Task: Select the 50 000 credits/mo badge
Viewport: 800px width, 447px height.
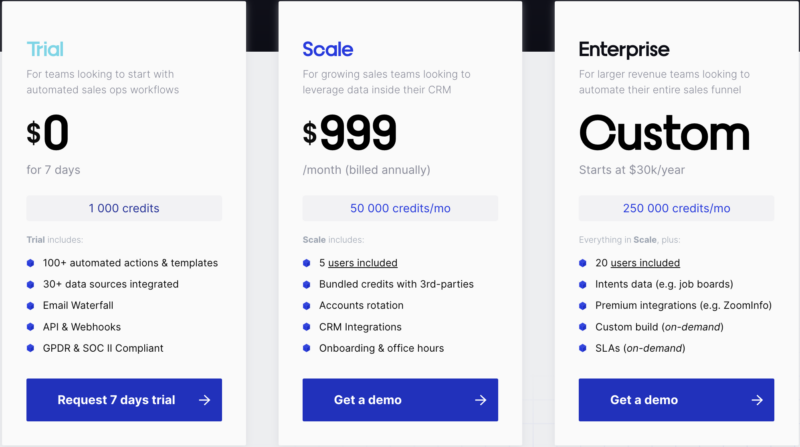Action: click(400, 208)
